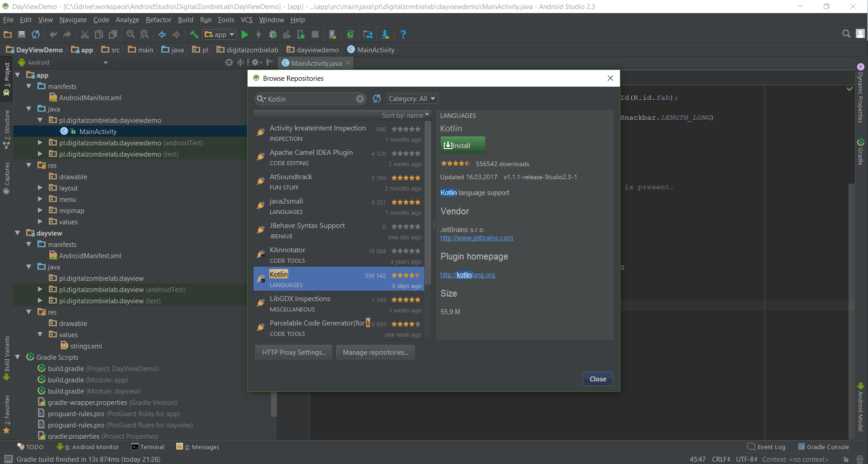Open the Event Log panel

tap(766, 447)
